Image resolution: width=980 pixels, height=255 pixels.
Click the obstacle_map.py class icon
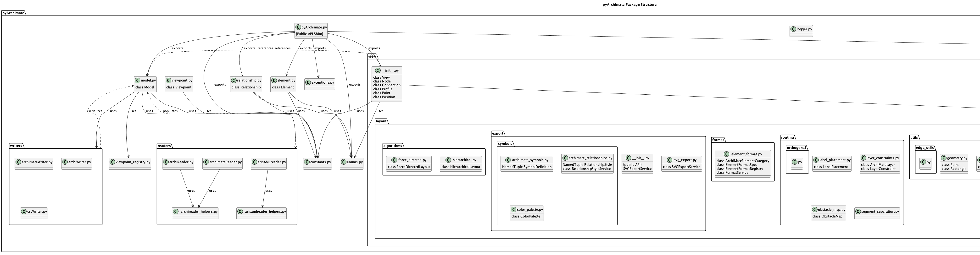tap(815, 210)
